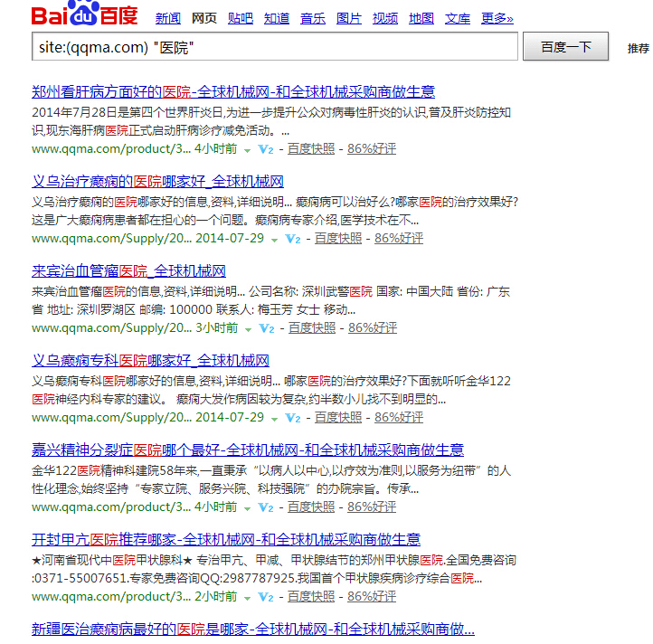Image resolution: width=653 pixels, height=644 pixels.
Task: Open result 新疆医治癫痫病最好的医院是哪家
Action: click(253, 629)
